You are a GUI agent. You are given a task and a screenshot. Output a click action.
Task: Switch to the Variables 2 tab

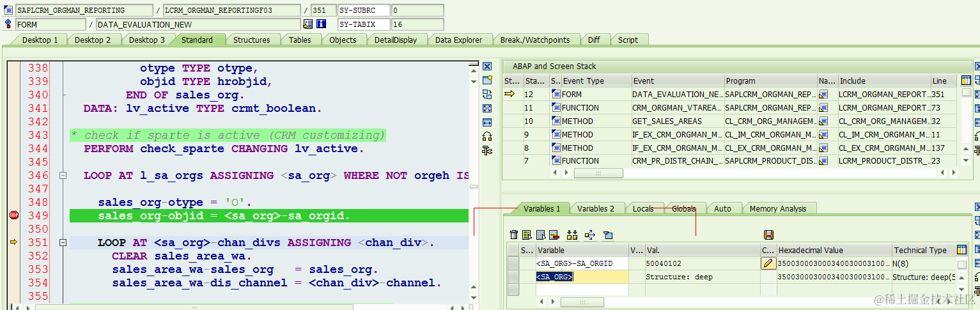tap(596, 208)
